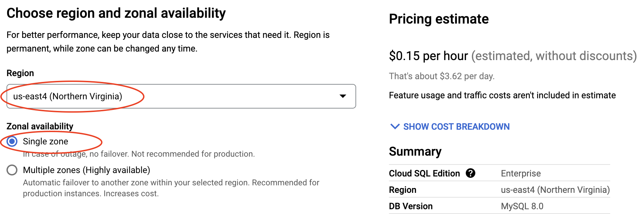Click the $0.15 per hour price text
Screen dimensions: 644x214
[428, 56]
